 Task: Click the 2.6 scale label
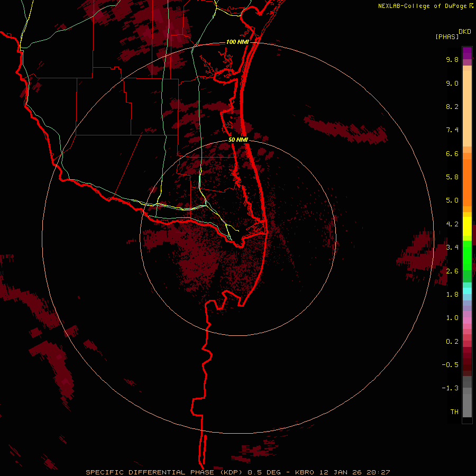click(x=452, y=271)
